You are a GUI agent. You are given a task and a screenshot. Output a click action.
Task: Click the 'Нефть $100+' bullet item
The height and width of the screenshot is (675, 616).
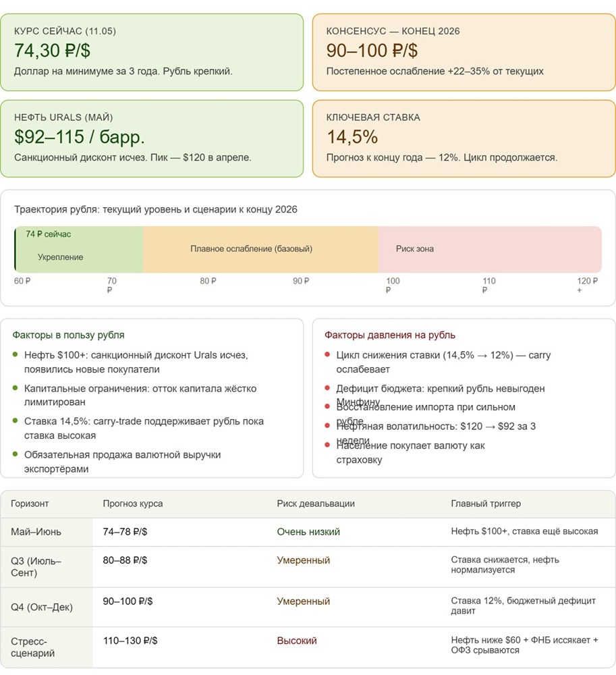tap(136, 362)
